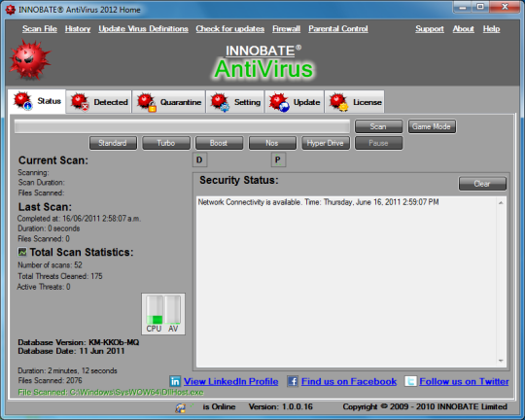The image size is (525, 420).
Task: Open Parental Control
Action: click(x=338, y=29)
